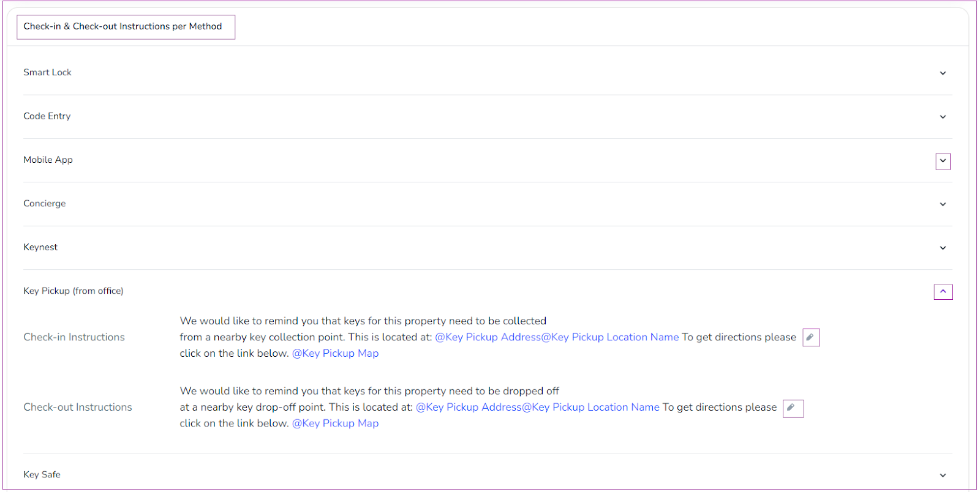Click @Key Pickup Address in check-out text
This screenshot has height=492, width=980.
point(469,408)
